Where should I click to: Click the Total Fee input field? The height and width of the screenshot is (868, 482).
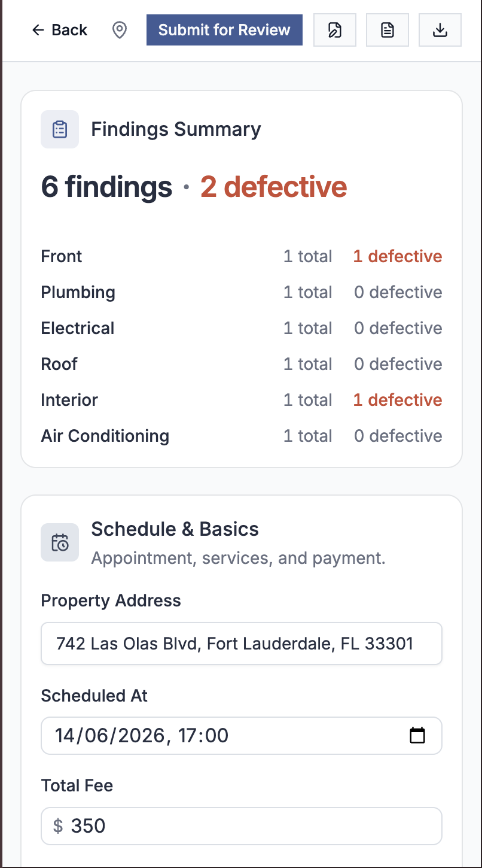pyautogui.click(x=242, y=826)
